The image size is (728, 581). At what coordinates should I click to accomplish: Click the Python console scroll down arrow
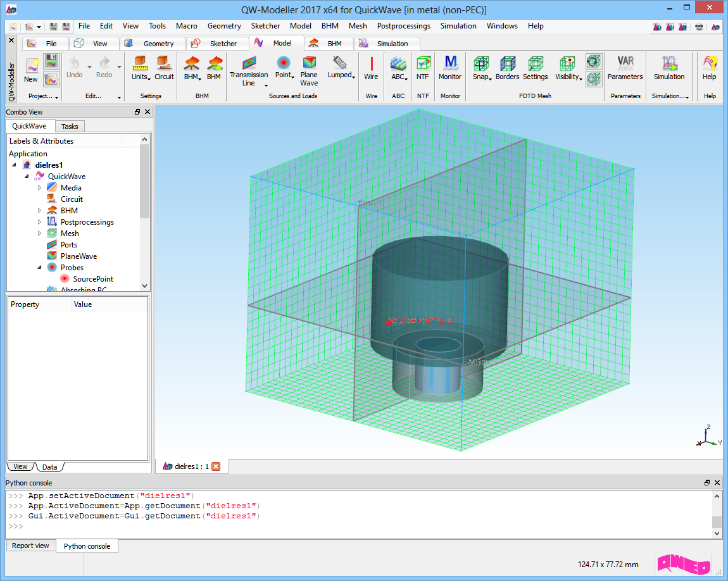[717, 533]
